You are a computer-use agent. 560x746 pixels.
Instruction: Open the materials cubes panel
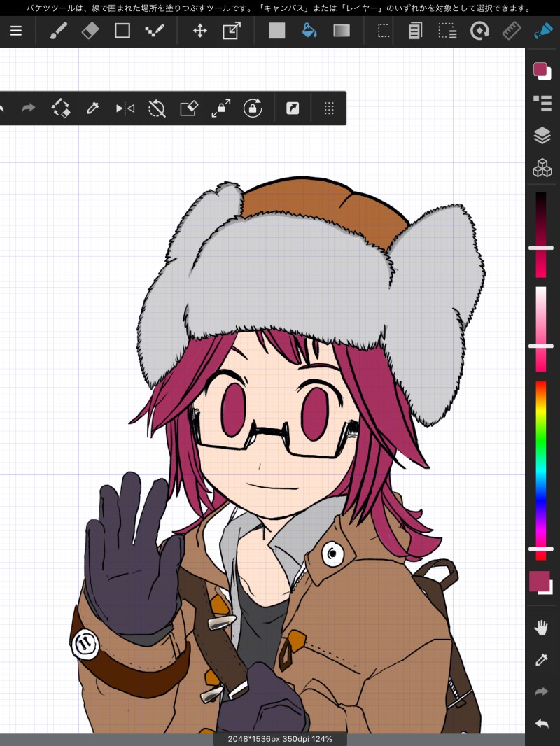tap(542, 168)
